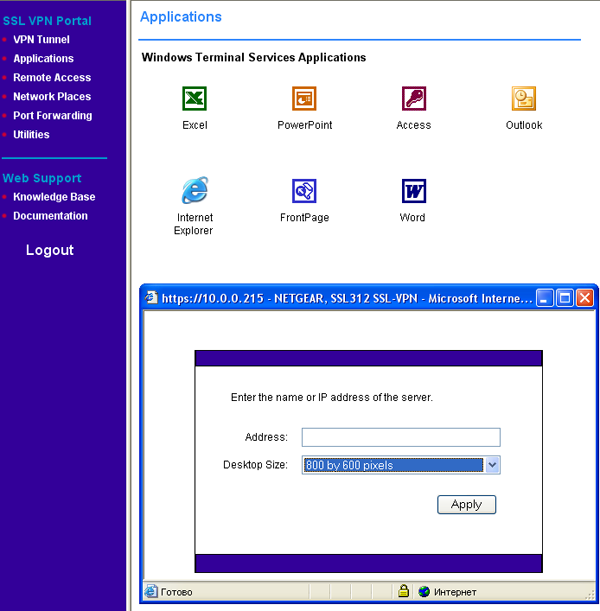Open the Knowledge Base link

[54, 197]
